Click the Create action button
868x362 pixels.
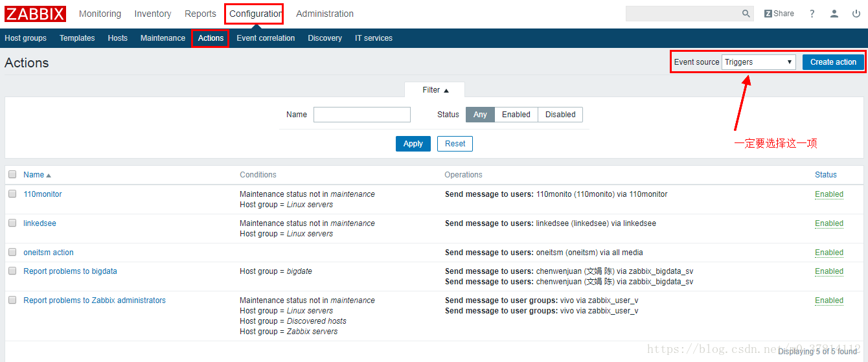pyautogui.click(x=833, y=62)
